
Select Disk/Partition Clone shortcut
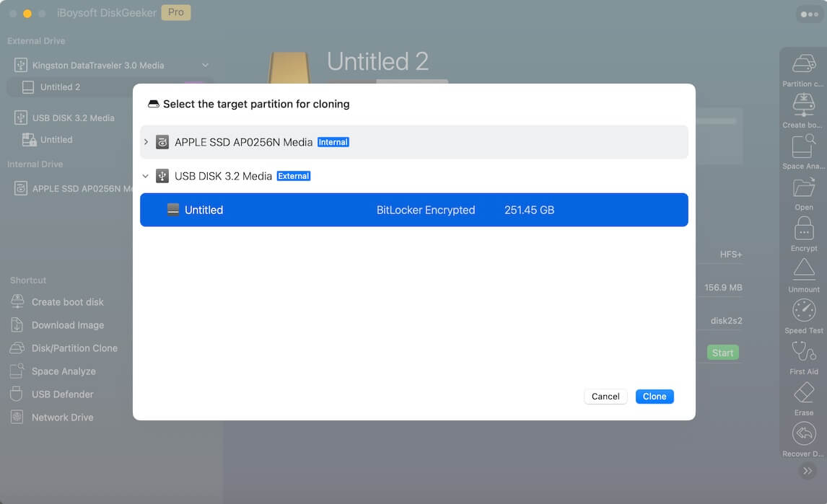(x=74, y=348)
